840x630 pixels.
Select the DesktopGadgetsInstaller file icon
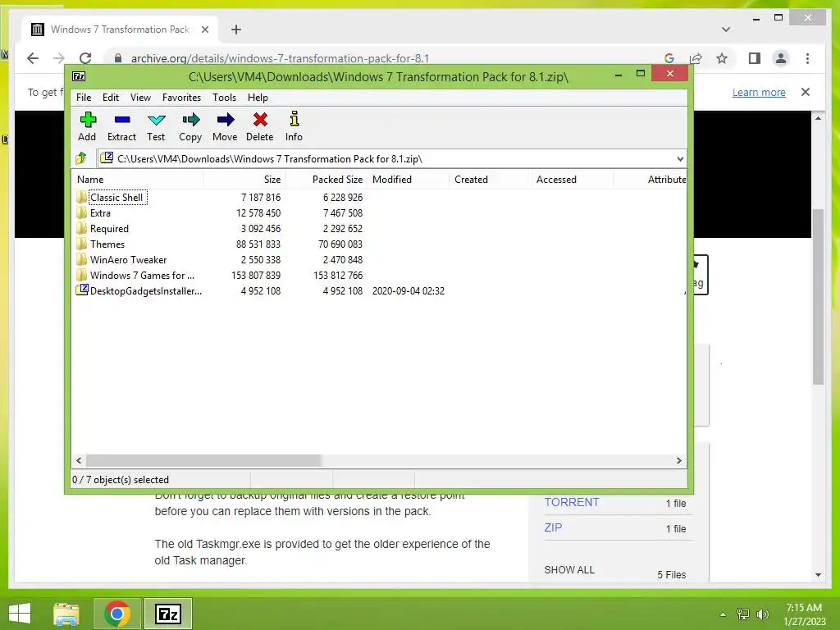82,290
